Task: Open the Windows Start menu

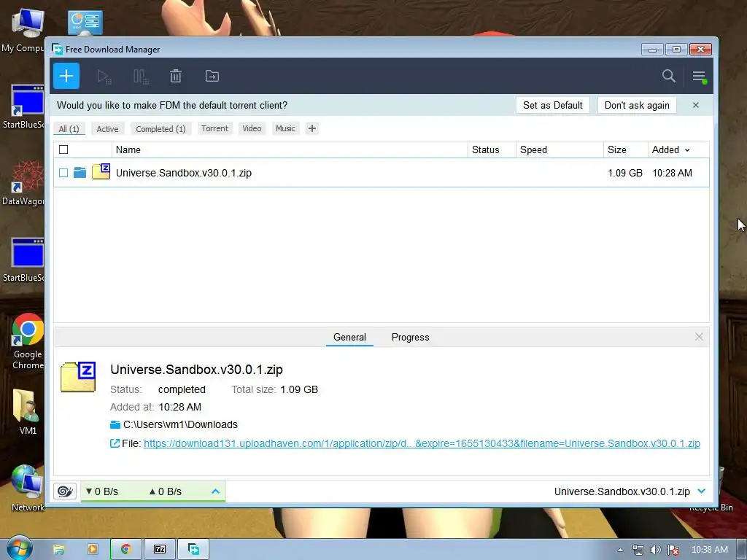Action: pos(19,548)
